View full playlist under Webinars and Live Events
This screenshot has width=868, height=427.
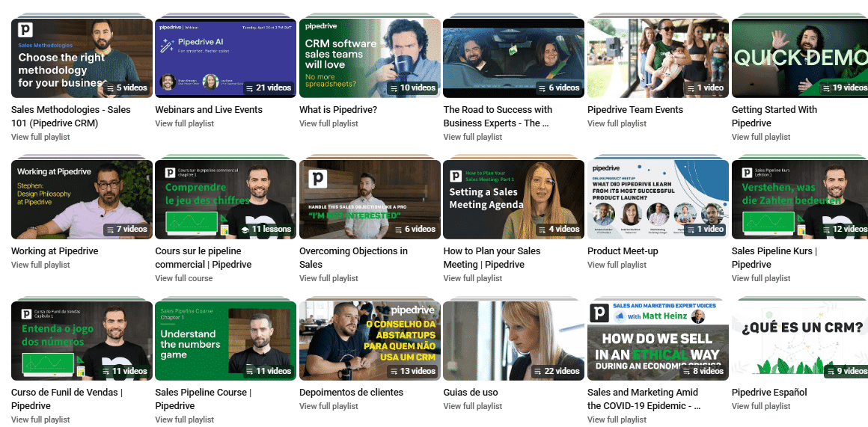click(184, 123)
